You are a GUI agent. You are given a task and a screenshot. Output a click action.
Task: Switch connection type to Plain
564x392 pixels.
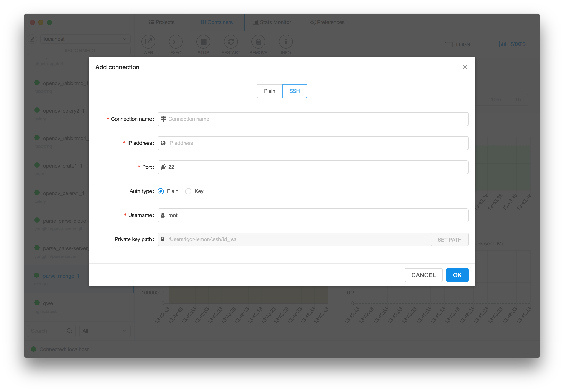pyautogui.click(x=270, y=91)
